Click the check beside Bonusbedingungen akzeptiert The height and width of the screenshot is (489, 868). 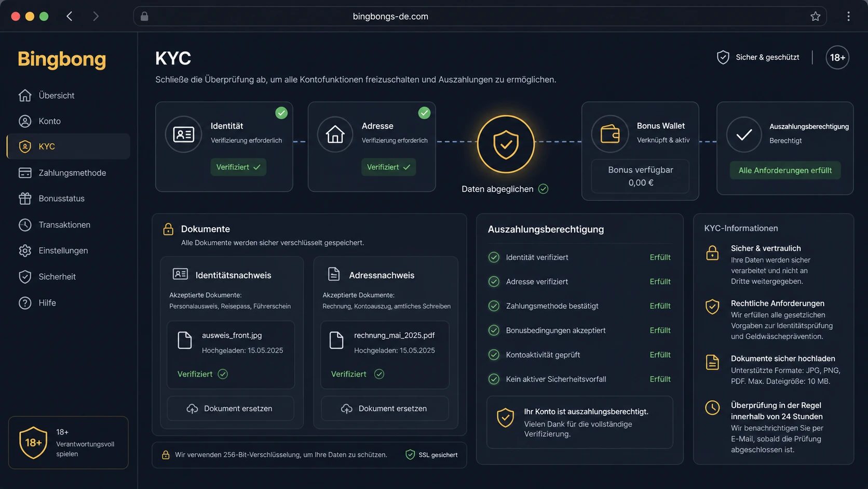494,331
